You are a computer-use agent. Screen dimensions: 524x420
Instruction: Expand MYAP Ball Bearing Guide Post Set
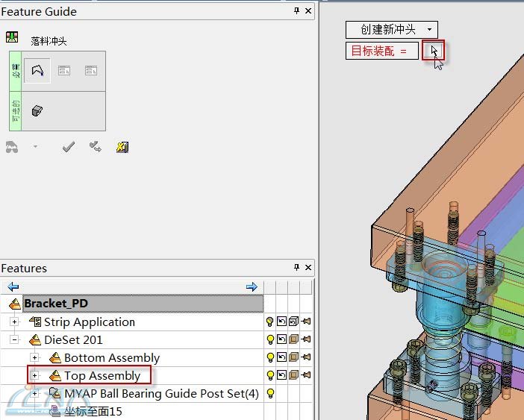35,394
